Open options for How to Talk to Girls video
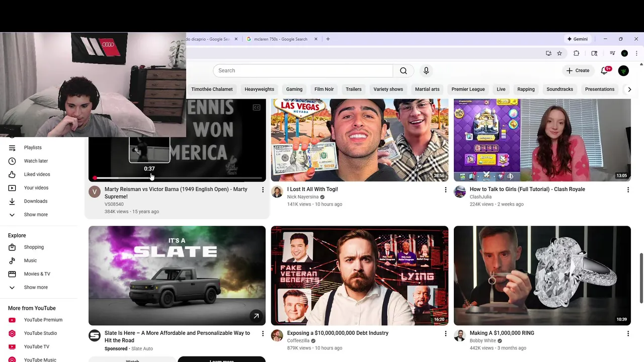This screenshot has width=644, height=362. [x=628, y=190]
